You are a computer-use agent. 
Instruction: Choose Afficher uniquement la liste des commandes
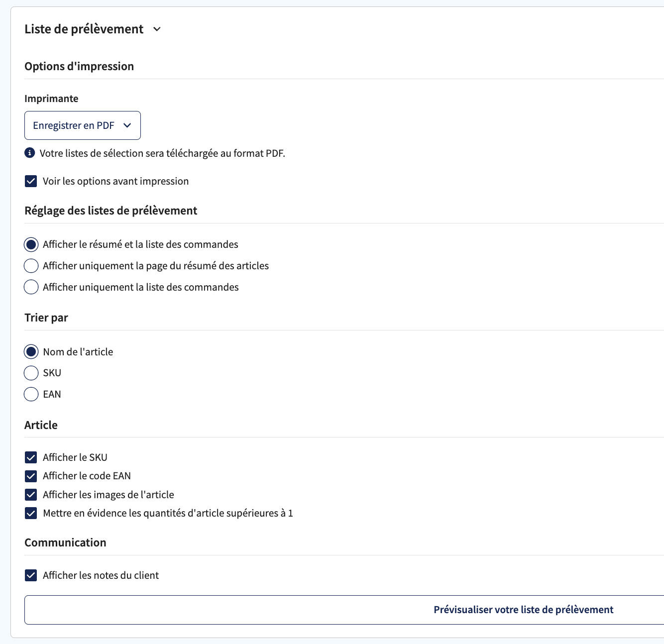31,287
